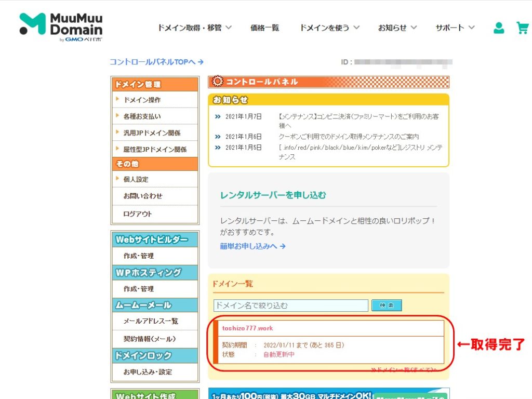This screenshot has width=532, height=399.
Task: Open the toshizo777.work domain link
Action: click(247, 328)
